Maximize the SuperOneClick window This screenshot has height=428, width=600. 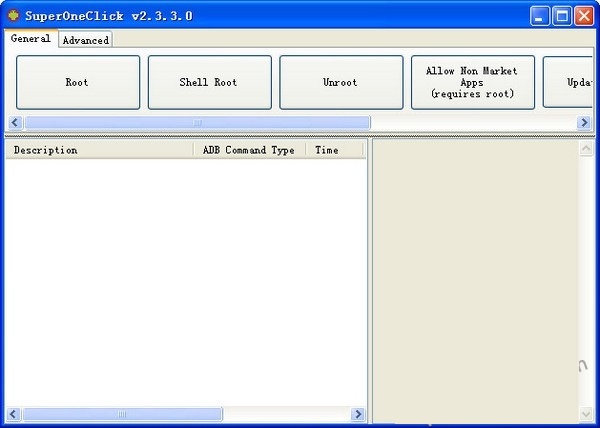(x=562, y=16)
